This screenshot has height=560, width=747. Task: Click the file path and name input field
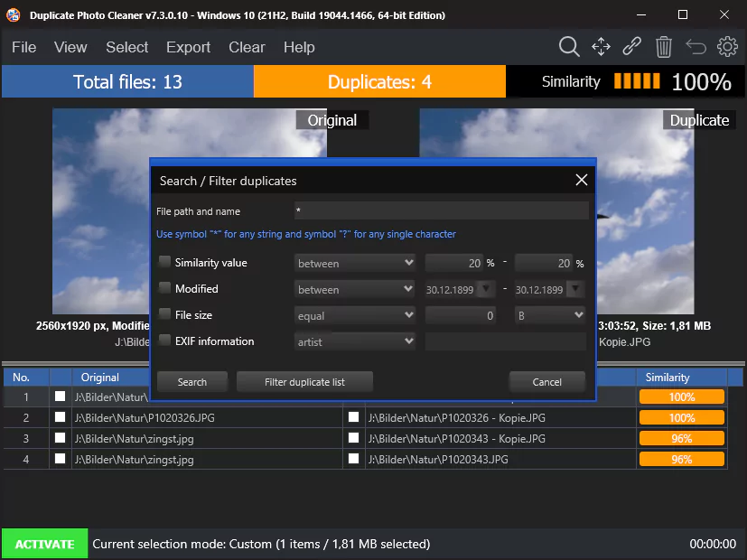443,210
